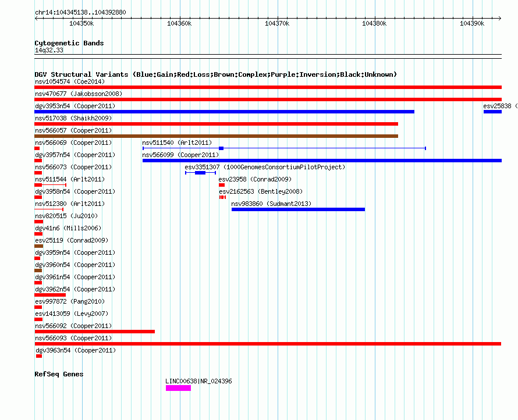Click the nsv566069 (Cooper2011) label
This screenshot has width=518, height=420.
pos(73,143)
